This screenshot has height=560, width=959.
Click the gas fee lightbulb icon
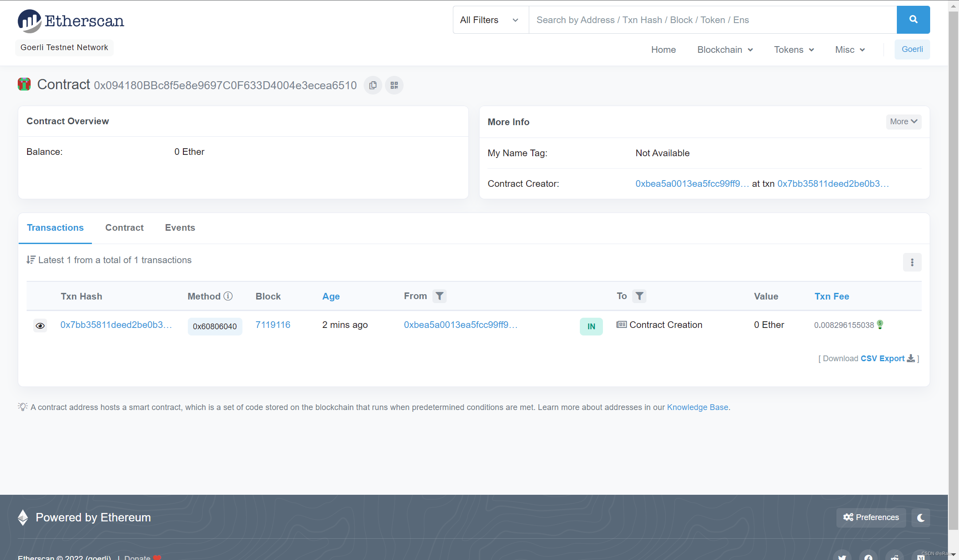coord(880,325)
